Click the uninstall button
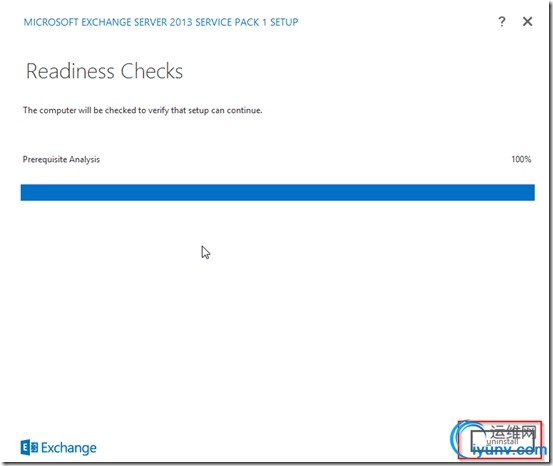The width and height of the screenshot is (553, 466). pos(502,441)
